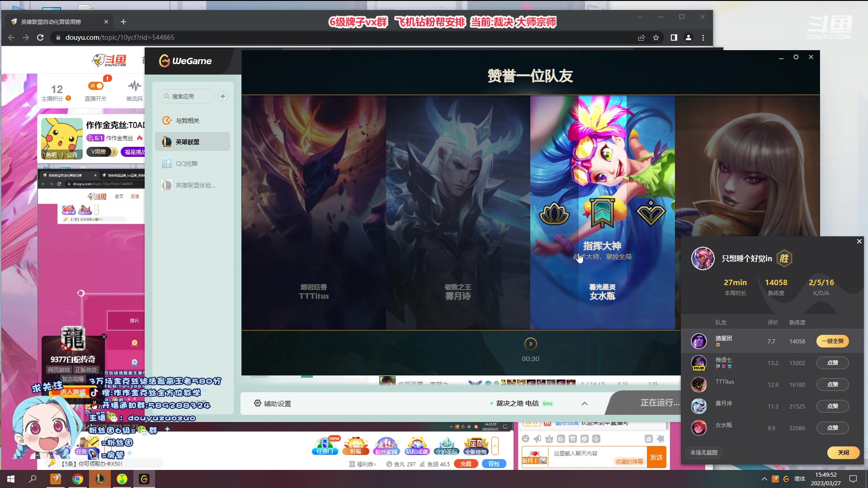Open 福利券 link

363,464
